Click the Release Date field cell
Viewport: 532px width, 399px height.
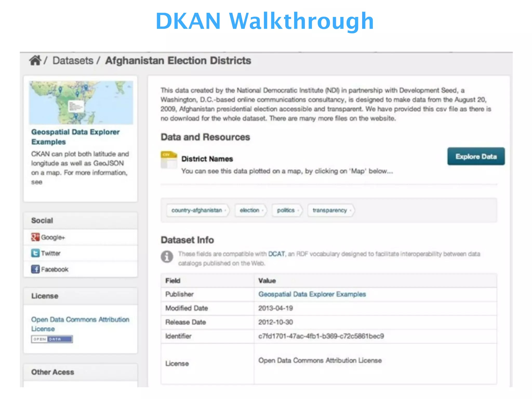(x=207, y=322)
